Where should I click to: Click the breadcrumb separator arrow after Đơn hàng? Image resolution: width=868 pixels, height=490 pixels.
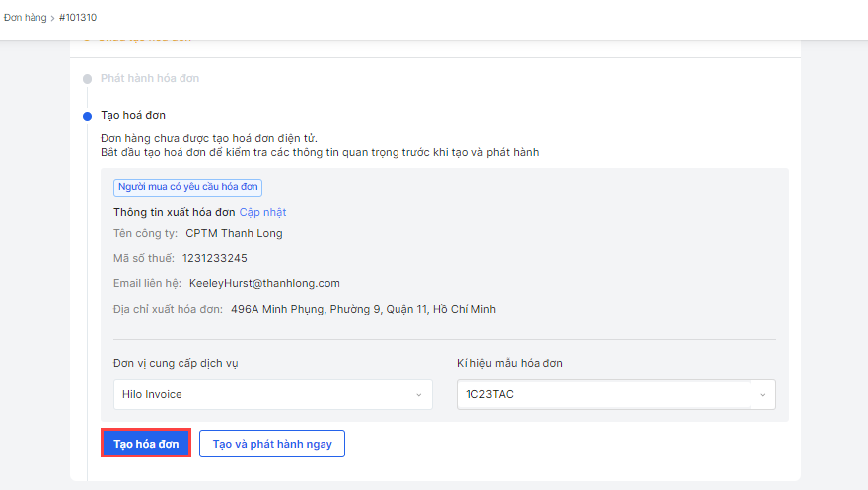[x=54, y=18]
